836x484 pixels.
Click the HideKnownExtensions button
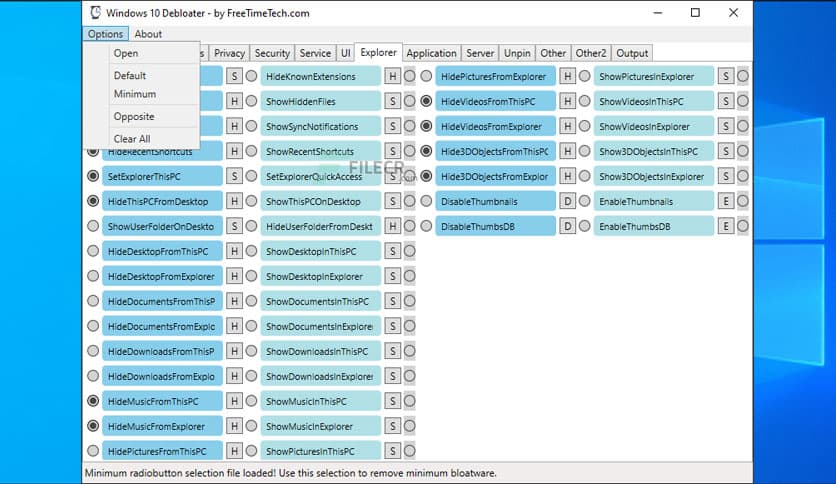tap(320, 76)
